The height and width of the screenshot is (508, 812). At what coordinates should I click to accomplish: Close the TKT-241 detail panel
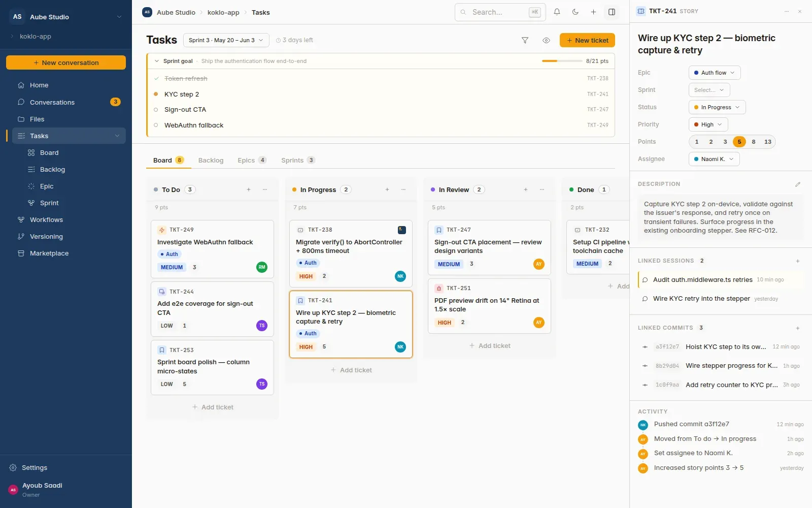pyautogui.click(x=800, y=11)
